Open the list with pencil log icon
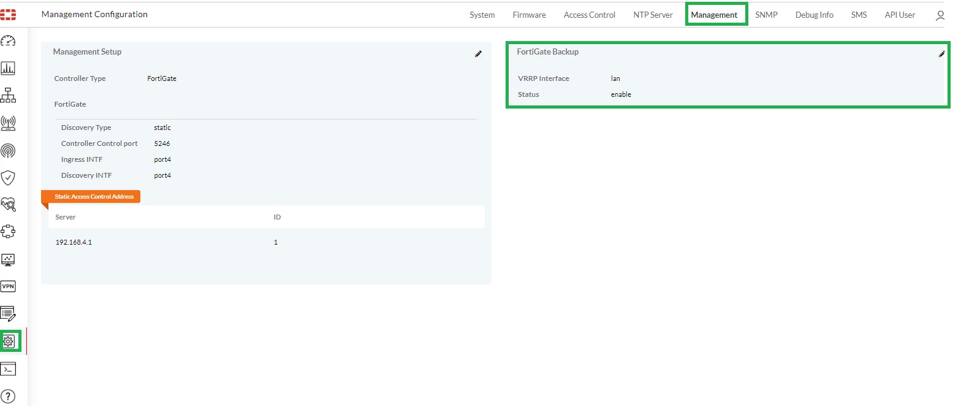This screenshot has width=980, height=412. tap(8, 314)
